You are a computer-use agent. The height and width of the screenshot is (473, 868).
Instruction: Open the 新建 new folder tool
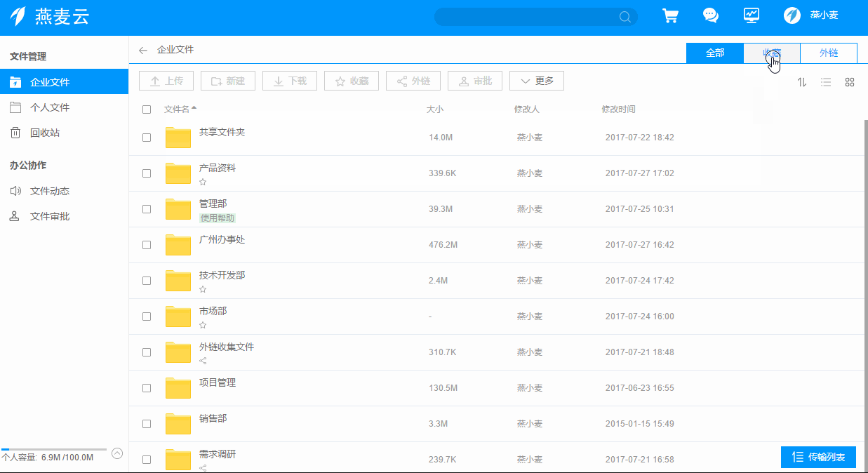pyautogui.click(x=228, y=80)
